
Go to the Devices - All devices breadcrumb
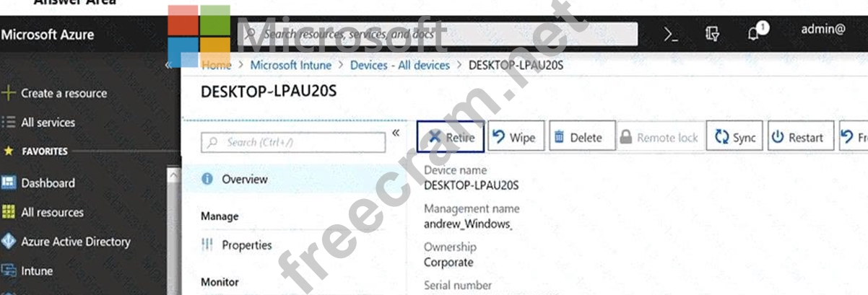pos(400,65)
